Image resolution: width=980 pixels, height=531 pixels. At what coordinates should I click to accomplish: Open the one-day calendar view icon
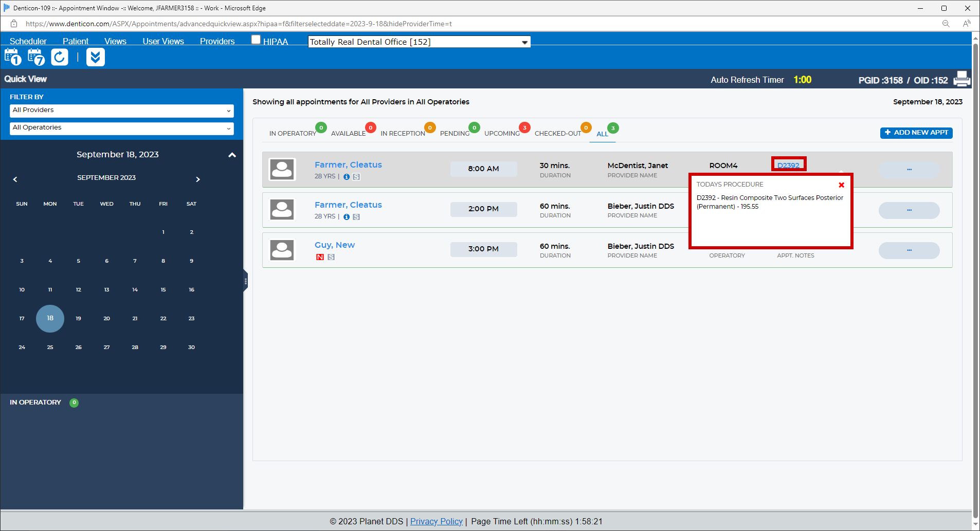click(13, 57)
